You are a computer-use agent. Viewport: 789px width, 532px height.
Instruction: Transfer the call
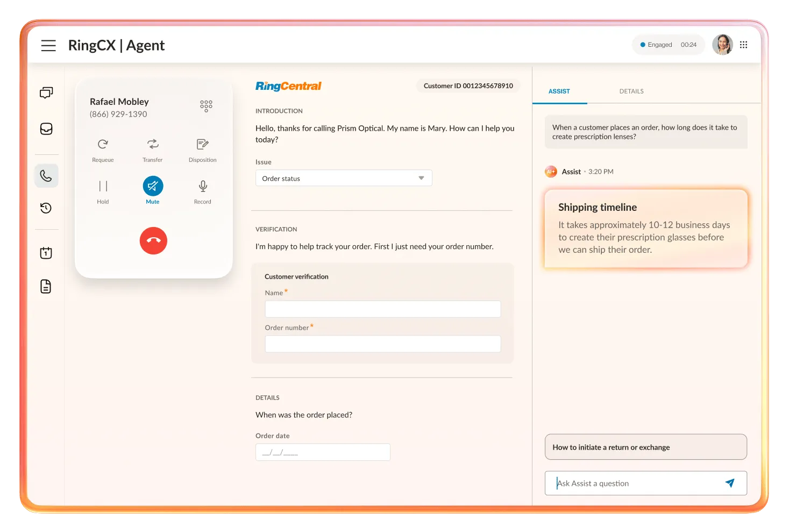click(153, 150)
